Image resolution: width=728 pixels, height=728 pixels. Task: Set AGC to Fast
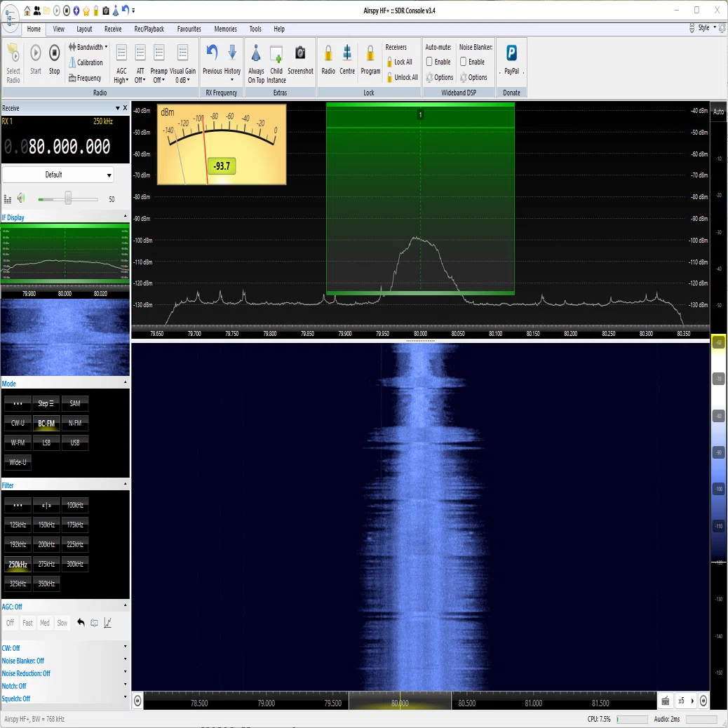point(27,623)
